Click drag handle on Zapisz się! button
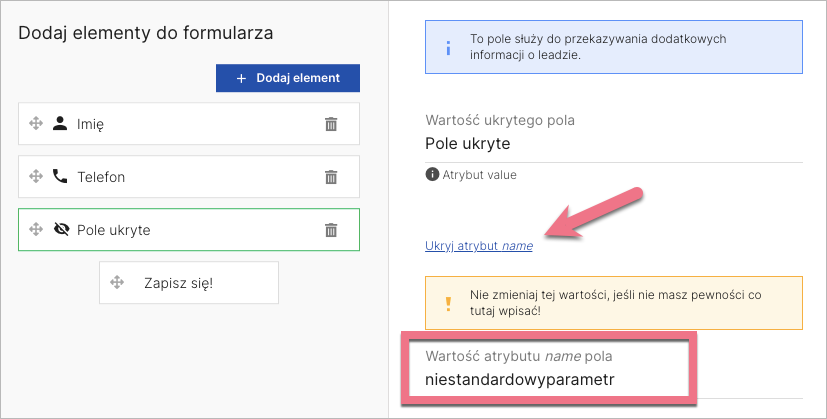Image resolution: width=827 pixels, height=419 pixels. tap(117, 283)
